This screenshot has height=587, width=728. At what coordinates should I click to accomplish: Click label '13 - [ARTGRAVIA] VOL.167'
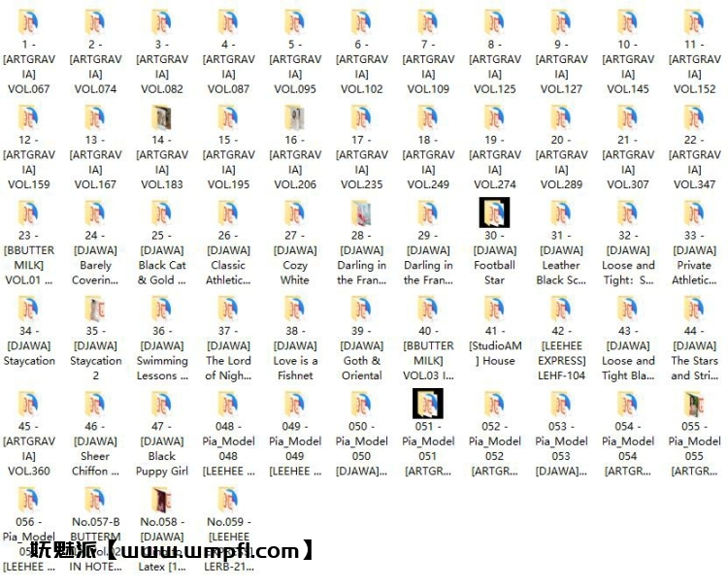(x=95, y=162)
